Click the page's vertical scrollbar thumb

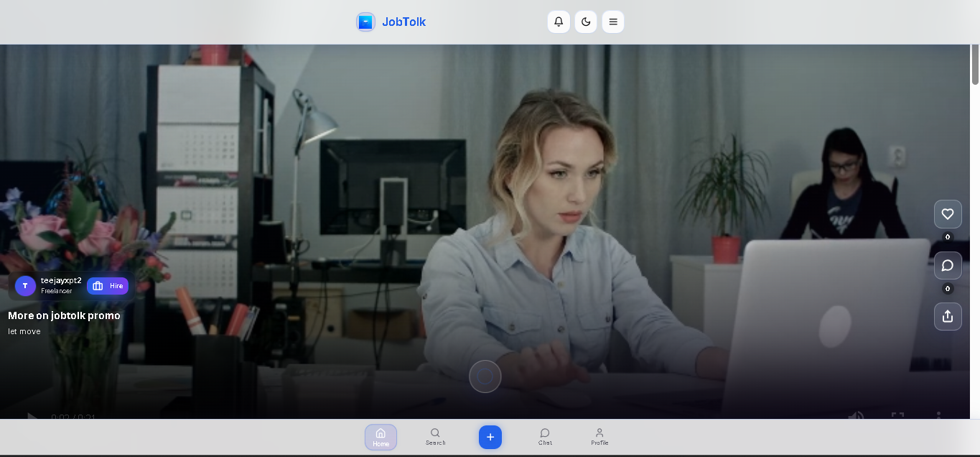click(x=975, y=65)
